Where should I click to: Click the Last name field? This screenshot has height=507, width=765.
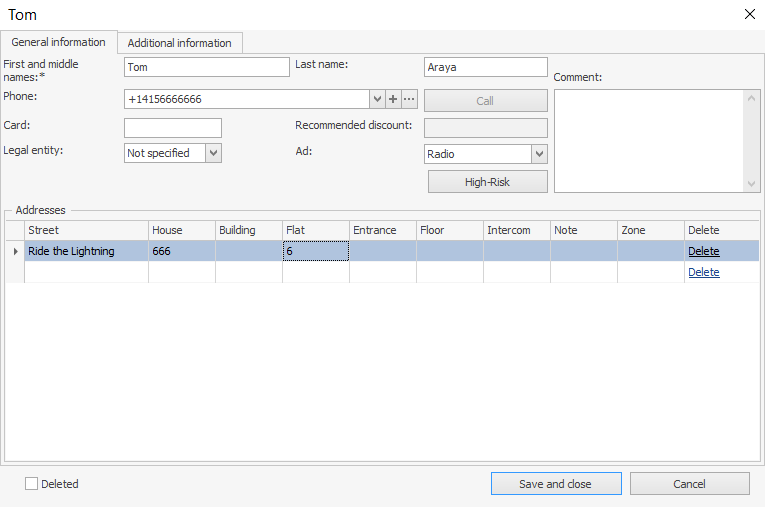(x=485, y=67)
